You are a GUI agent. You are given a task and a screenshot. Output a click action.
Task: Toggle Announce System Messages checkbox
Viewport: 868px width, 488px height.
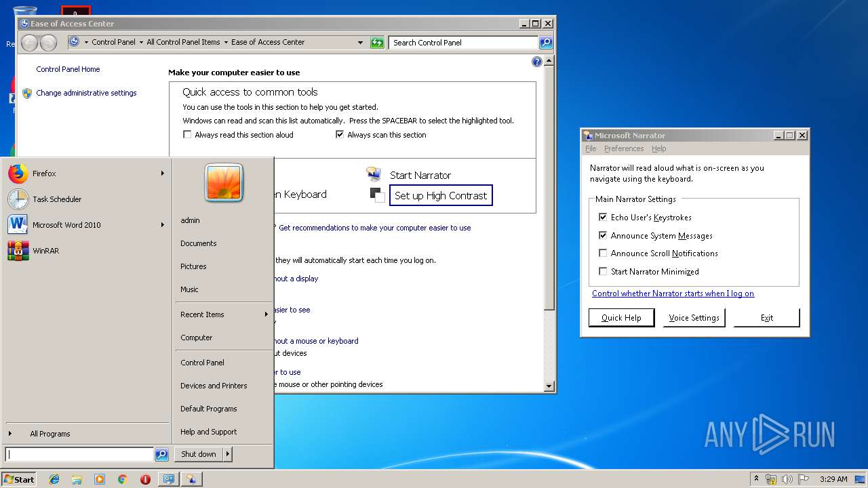(x=603, y=236)
